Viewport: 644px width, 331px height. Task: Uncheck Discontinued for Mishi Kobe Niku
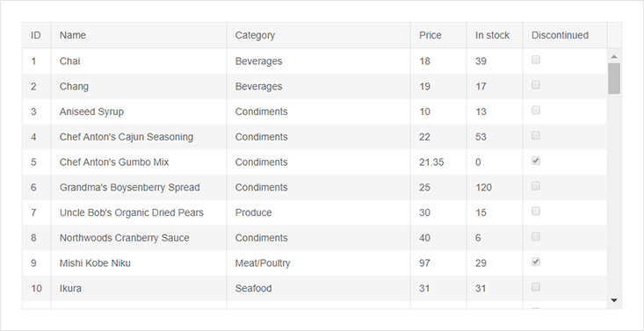click(x=536, y=262)
